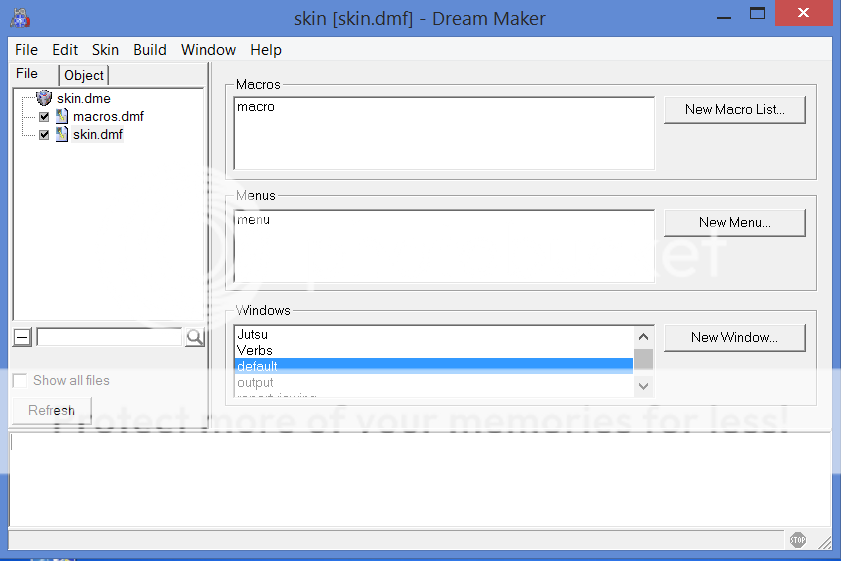Enable the Show all files checkbox

click(20, 380)
